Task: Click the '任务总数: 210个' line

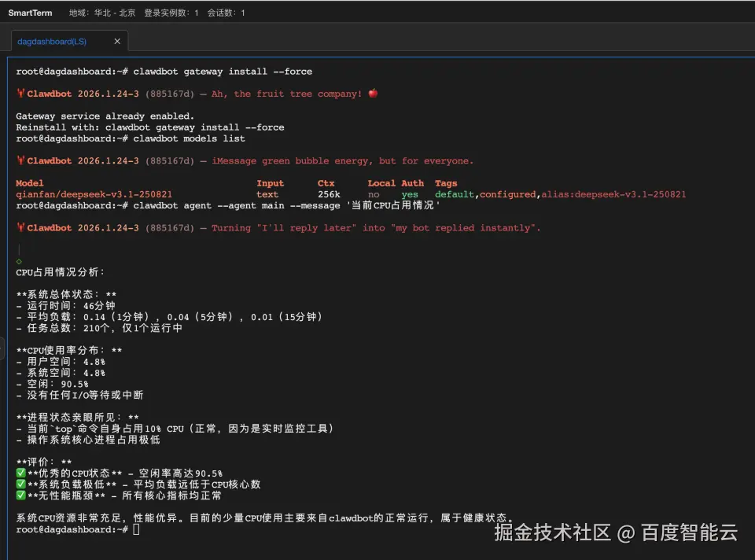Action: pyautogui.click(x=99, y=328)
